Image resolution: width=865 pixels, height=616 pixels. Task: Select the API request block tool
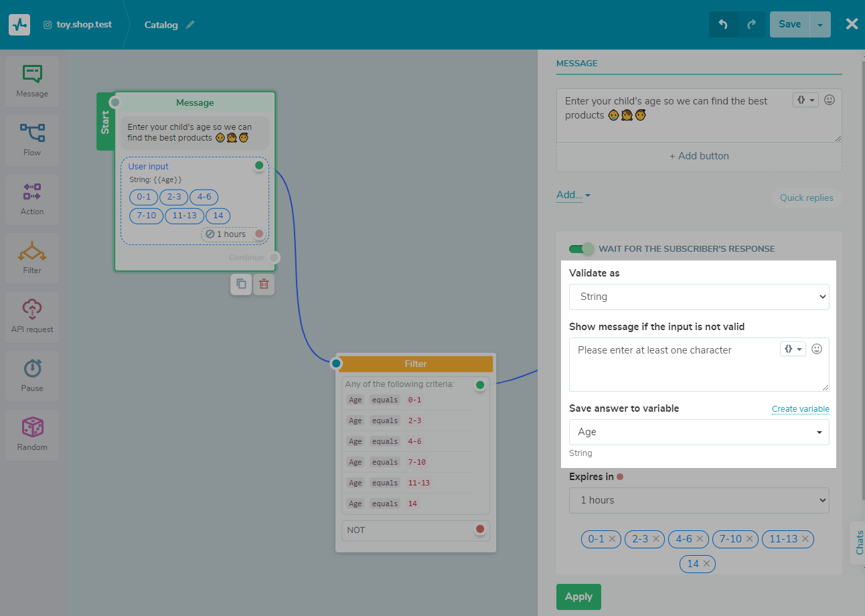[x=31, y=316]
